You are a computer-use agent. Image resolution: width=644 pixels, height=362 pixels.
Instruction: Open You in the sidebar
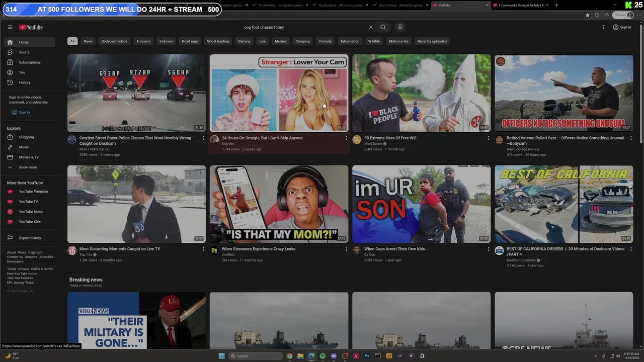29,72
